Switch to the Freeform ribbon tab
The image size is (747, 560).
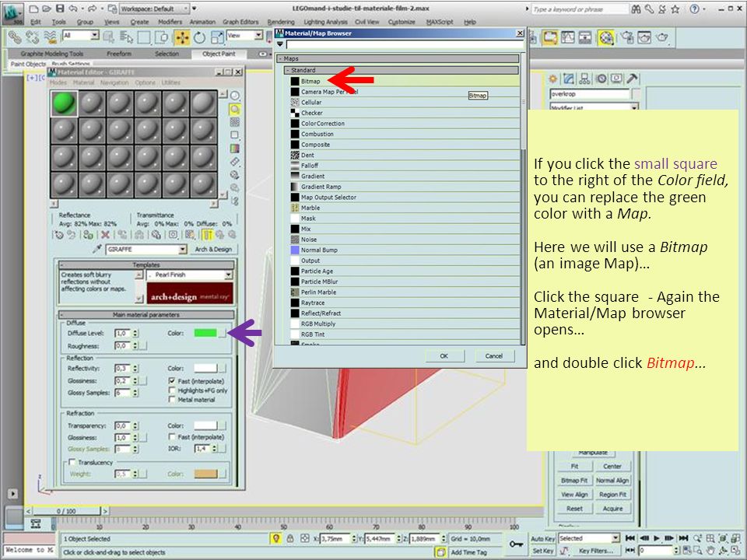[x=119, y=54]
